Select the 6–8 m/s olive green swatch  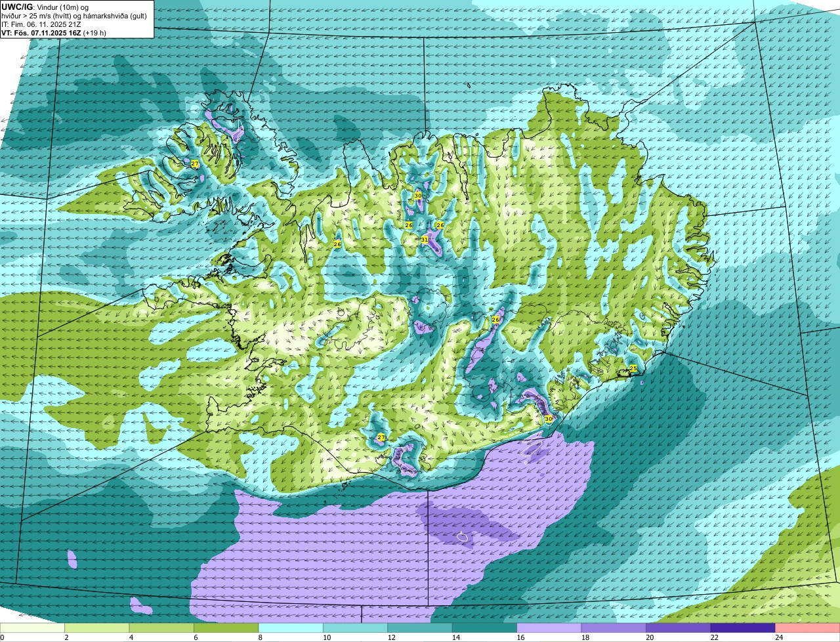(226, 628)
